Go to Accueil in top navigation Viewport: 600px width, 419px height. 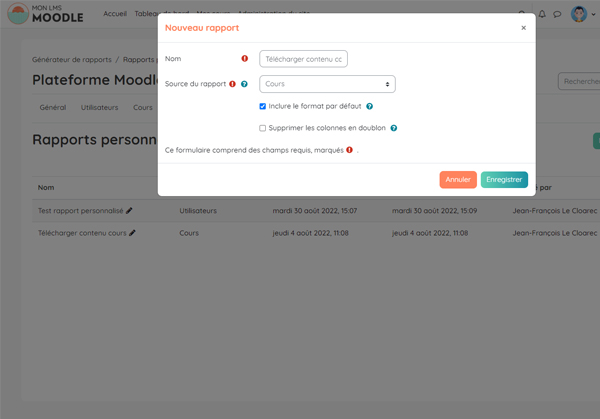tap(117, 14)
